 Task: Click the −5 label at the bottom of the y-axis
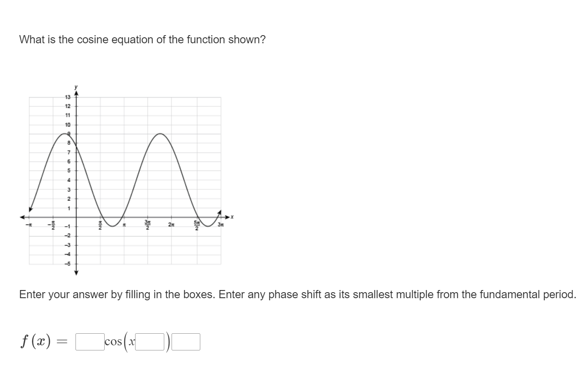point(67,263)
